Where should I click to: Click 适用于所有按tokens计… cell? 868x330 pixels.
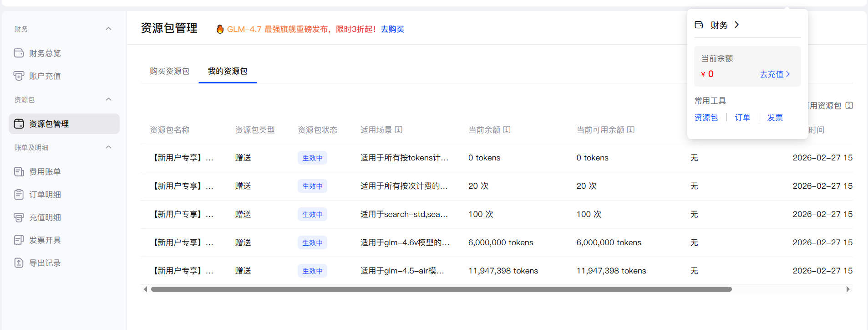coord(404,158)
